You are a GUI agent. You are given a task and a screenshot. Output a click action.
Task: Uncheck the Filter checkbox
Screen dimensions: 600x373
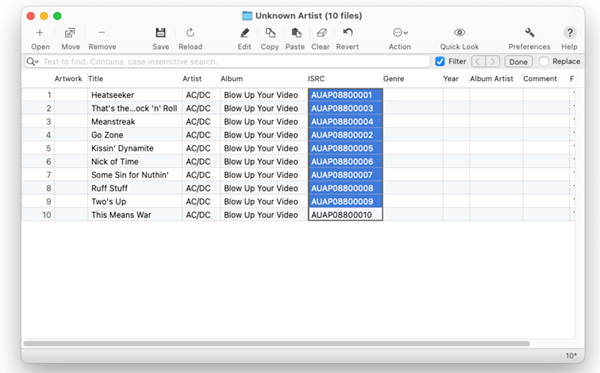click(x=440, y=61)
